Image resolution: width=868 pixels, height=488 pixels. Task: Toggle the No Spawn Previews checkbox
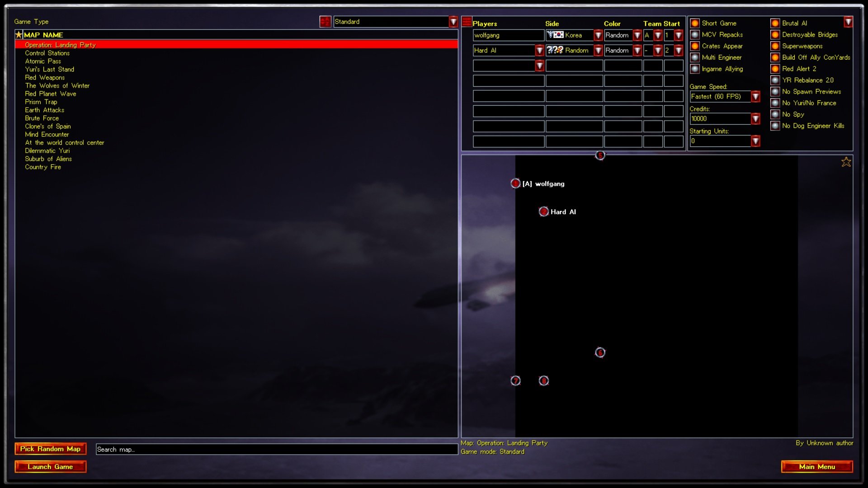(x=775, y=91)
